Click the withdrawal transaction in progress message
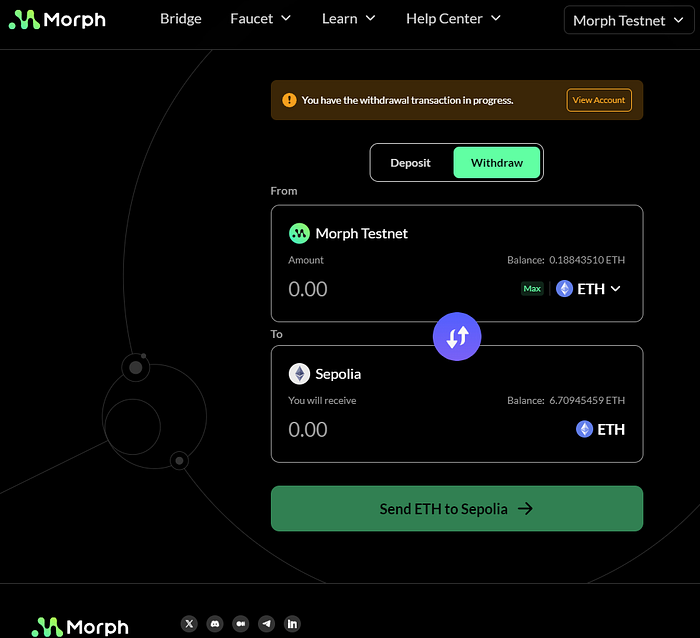This screenshot has height=638, width=700. (407, 100)
